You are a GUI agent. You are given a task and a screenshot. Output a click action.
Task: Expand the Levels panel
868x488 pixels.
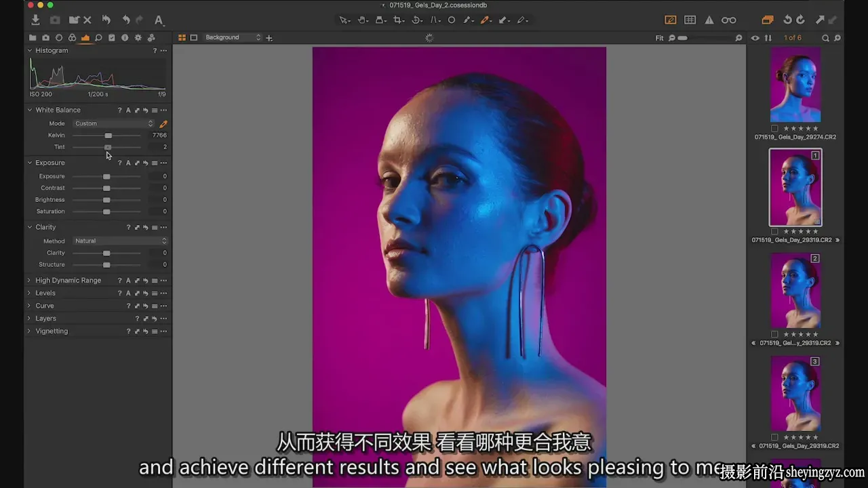(29, 293)
